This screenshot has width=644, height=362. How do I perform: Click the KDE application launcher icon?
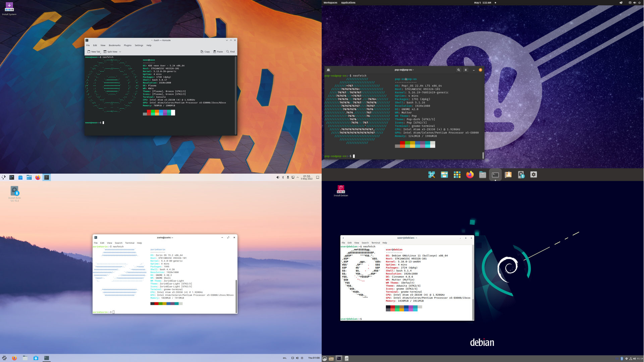(x=4, y=177)
